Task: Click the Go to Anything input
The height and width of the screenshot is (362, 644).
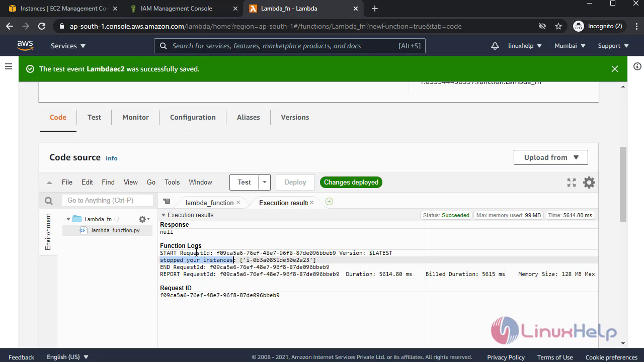Action: [108, 201]
